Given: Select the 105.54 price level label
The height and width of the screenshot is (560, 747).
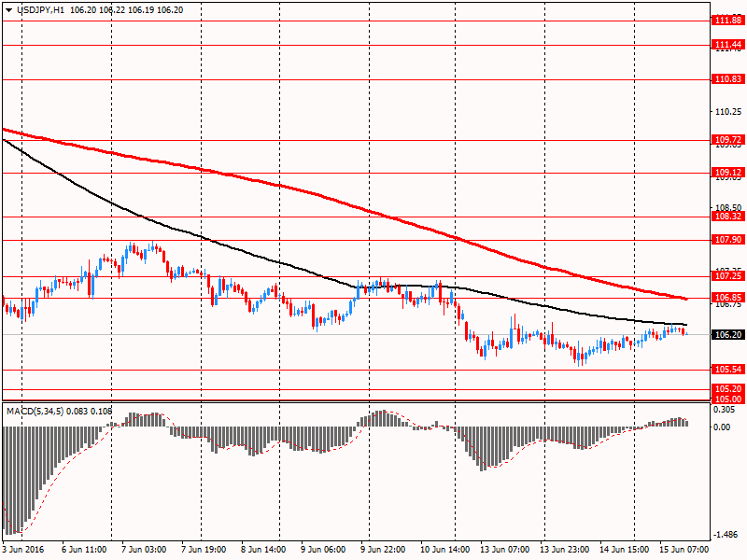Looking at the screenshot, I should click(x=728, y=369).
